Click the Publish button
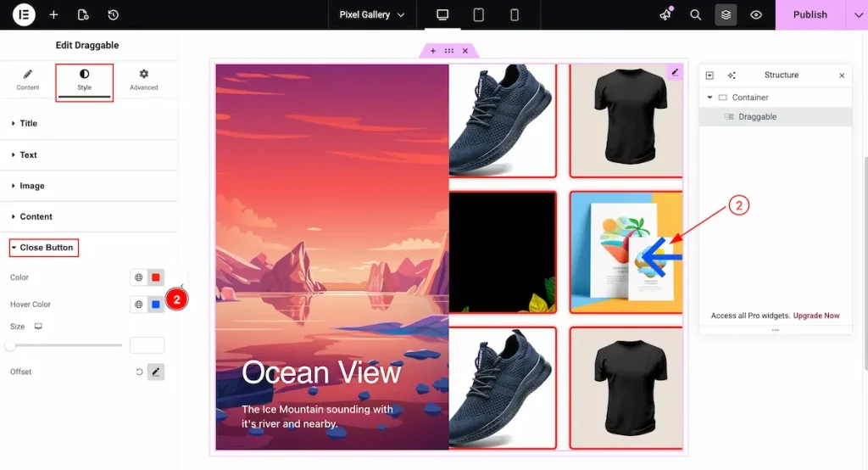 click(x=810, y=14)
